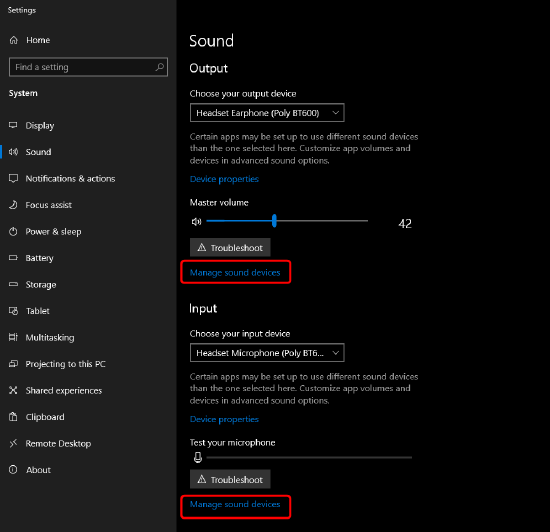
Task: Click the Focus assist moon icon
Action: pos(13,205)
